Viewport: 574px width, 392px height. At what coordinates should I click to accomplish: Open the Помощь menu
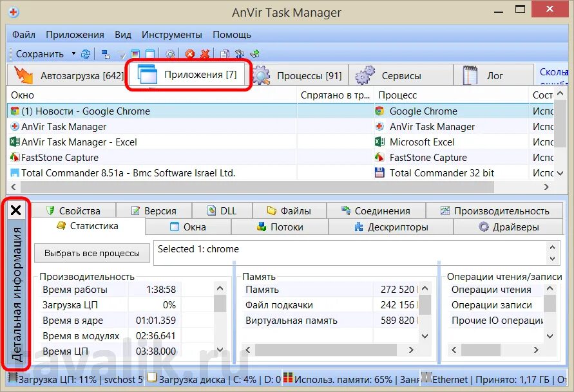coord(232,35)
